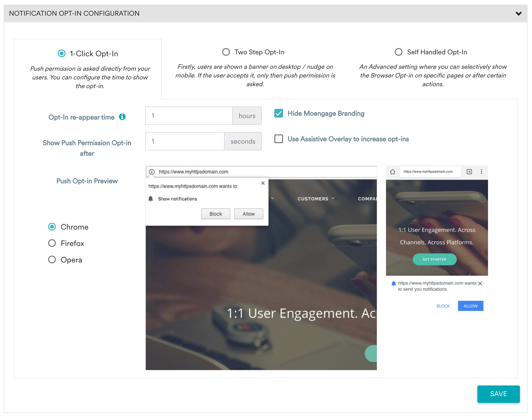The width and height of the screenshot is (532, 420).
Task: Choose Opera for the opt-in preview
Action: (x=52, y=260)
